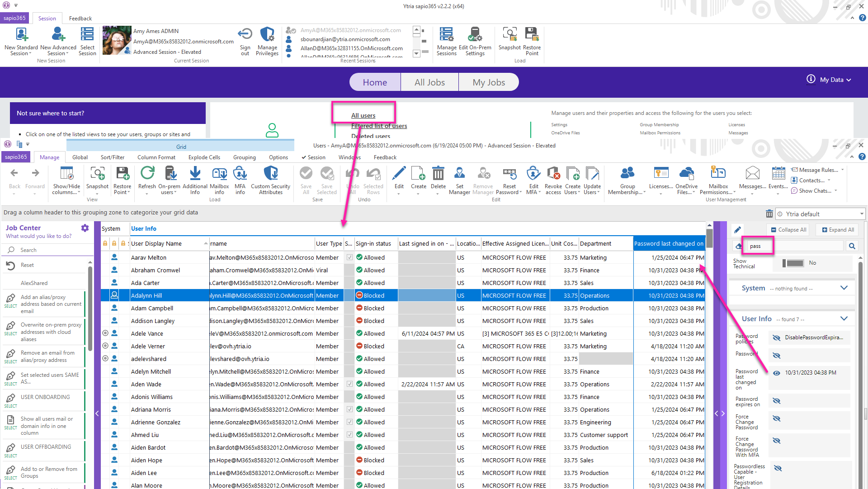
Task: Click the New Advanced Session icon
Action: coord(58,35)
